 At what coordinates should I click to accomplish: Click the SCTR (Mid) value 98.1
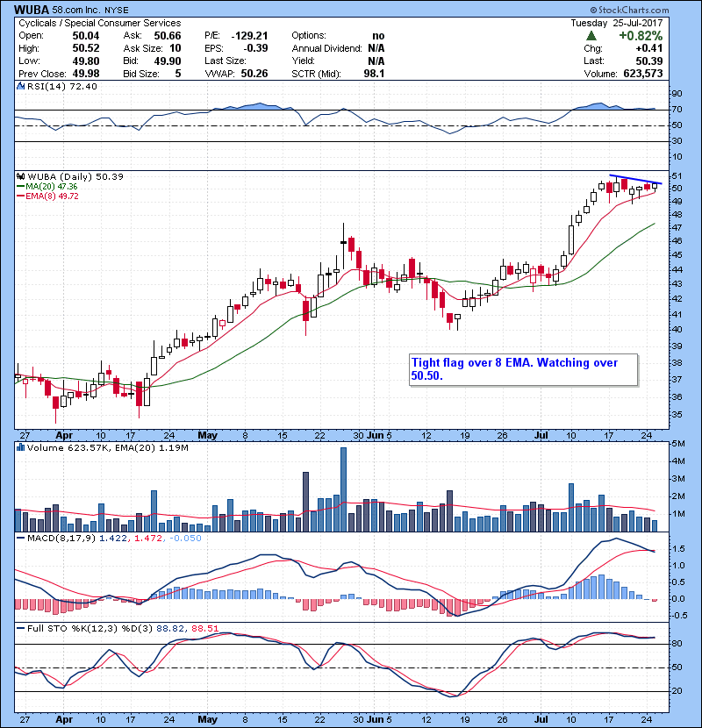pos(374,74)
